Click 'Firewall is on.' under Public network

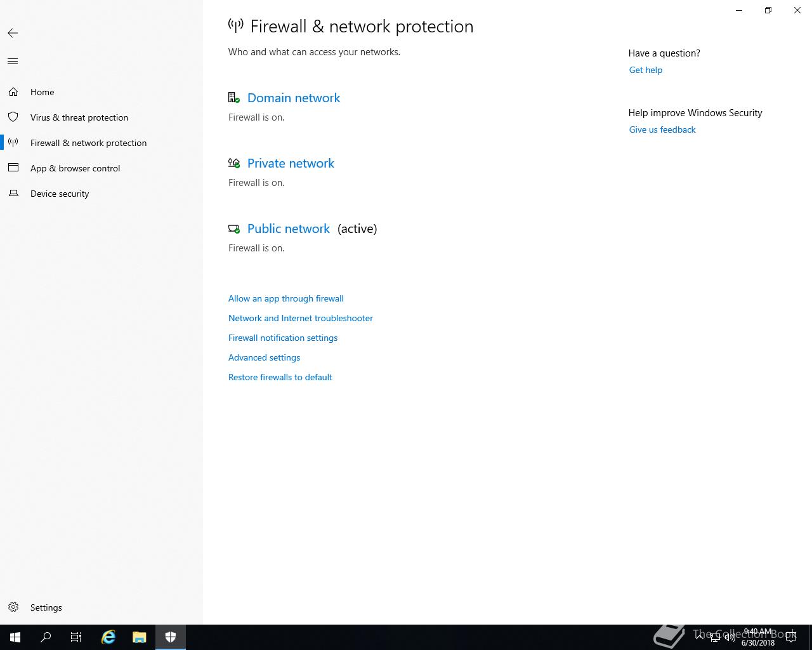pos(256,248)
